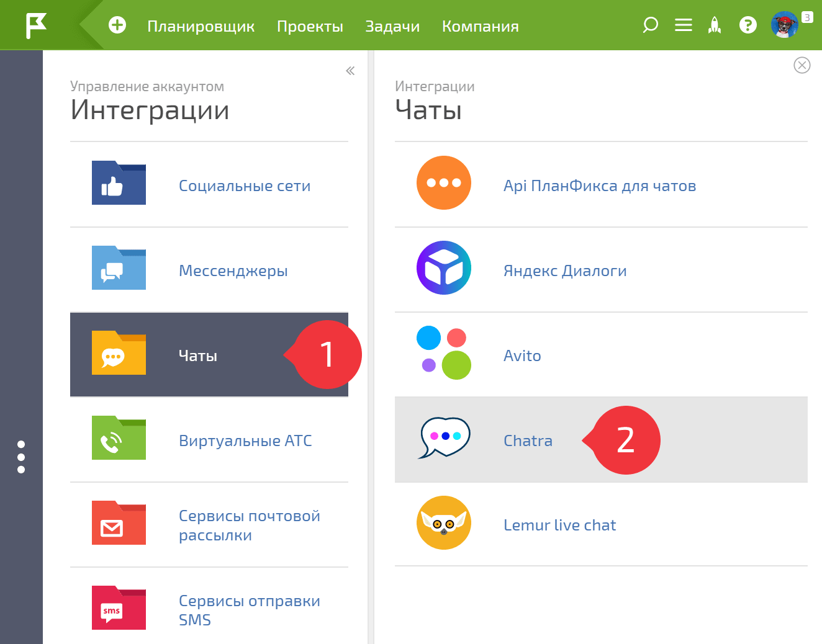Click the Lemur live chat icon
Viewport: 822px width, 644px height.
(x=443, y=522)
